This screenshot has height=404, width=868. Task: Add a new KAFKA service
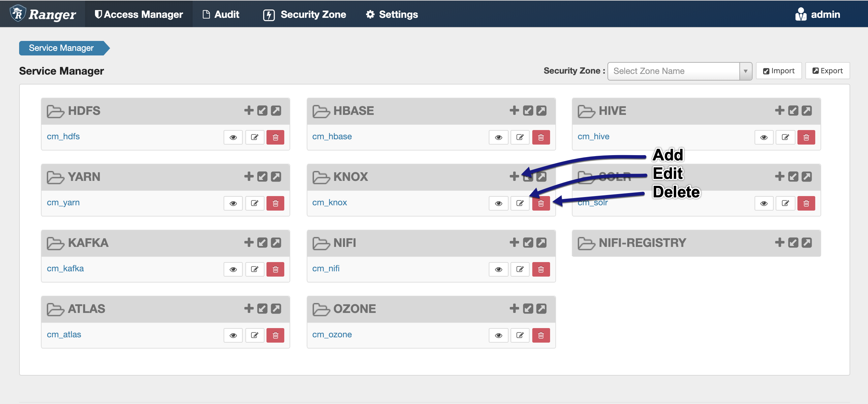click(x=249, y=243)
